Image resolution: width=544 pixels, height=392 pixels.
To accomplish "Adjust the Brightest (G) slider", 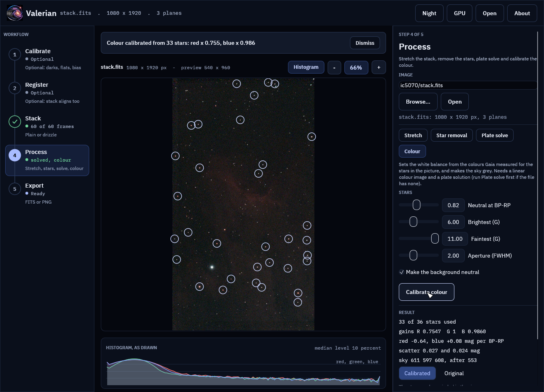I will tap(419, 222).
